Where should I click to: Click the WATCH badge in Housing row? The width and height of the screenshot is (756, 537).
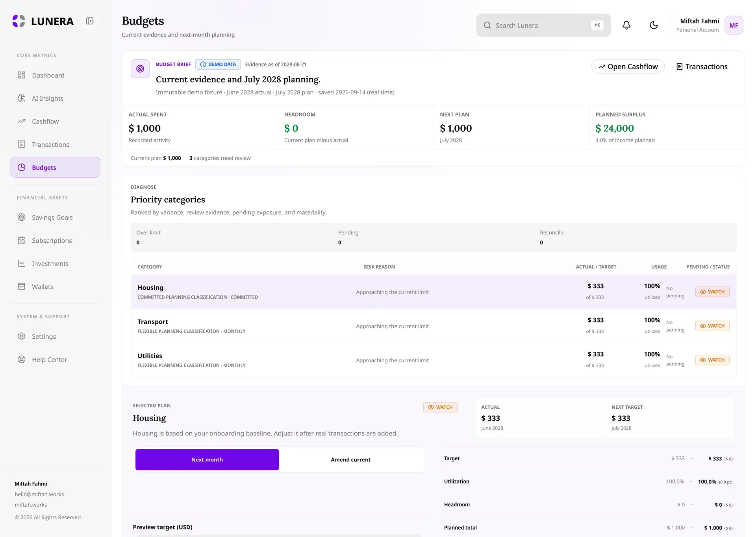click(712, 292)
